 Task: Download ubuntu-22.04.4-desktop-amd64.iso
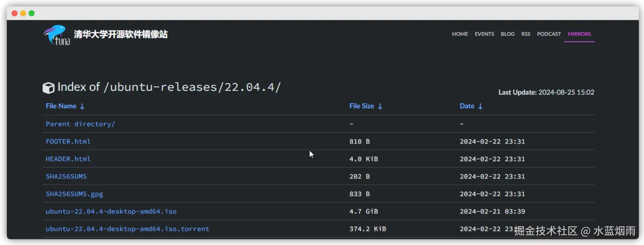111,211
